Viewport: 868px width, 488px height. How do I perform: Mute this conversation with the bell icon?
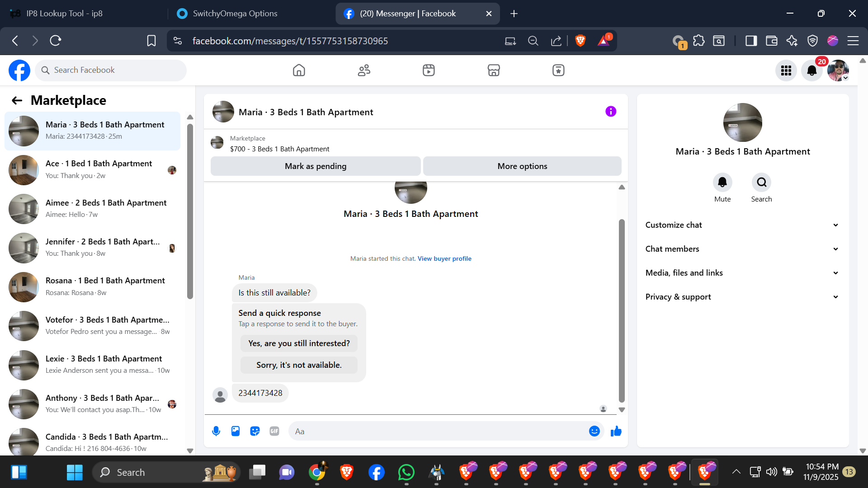coord(722,182)
